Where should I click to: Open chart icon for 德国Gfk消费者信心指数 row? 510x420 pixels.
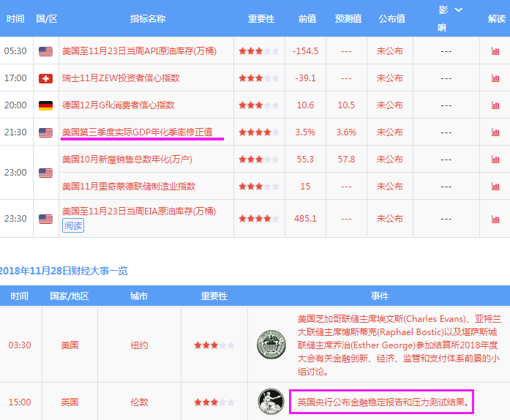coord(495,105)
